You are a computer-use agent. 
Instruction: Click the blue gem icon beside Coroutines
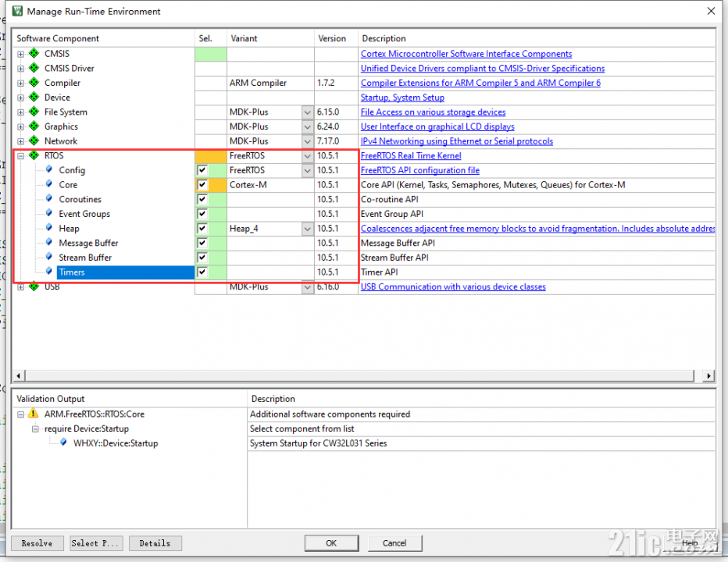[x=48, y=198]
